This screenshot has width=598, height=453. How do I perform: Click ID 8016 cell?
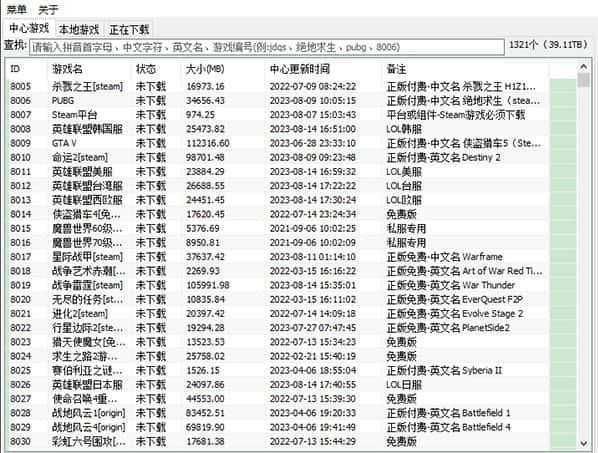(21, 243)
